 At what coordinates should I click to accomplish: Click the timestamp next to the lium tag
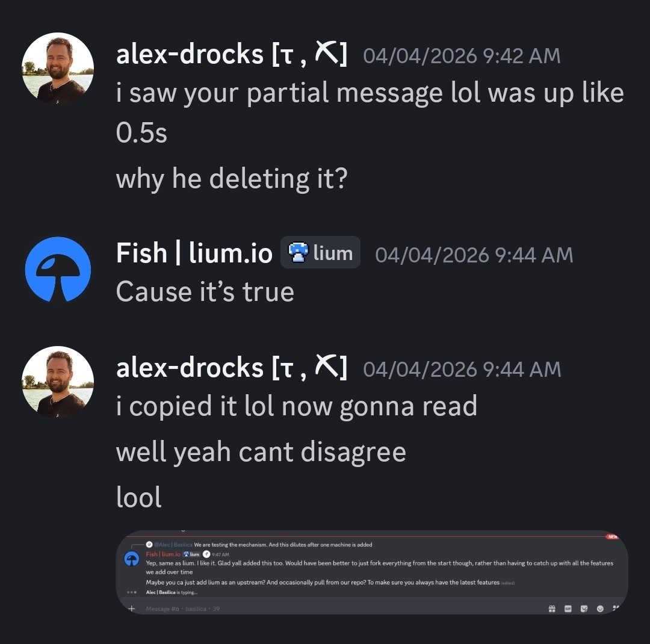click(x=474, y=254)
